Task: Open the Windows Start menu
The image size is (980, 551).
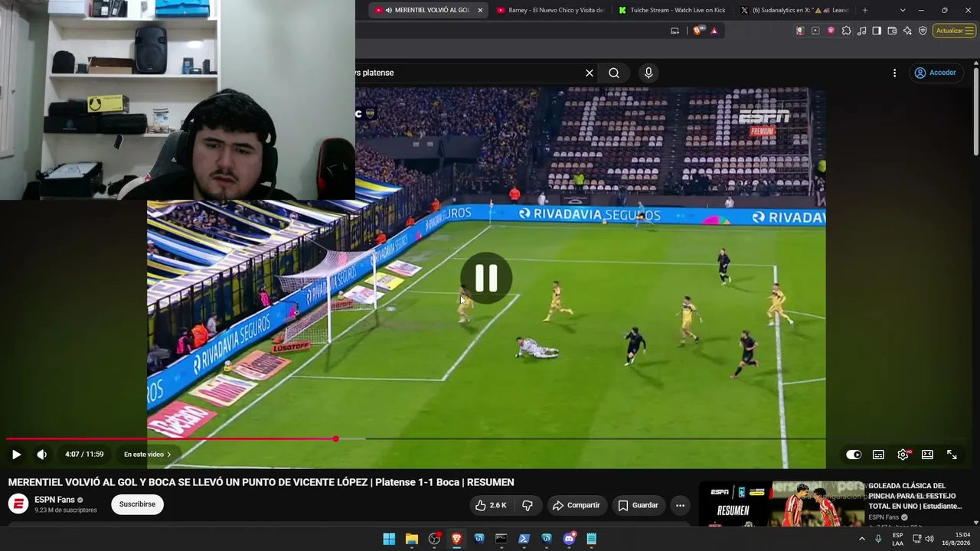Action: (389, 539)
